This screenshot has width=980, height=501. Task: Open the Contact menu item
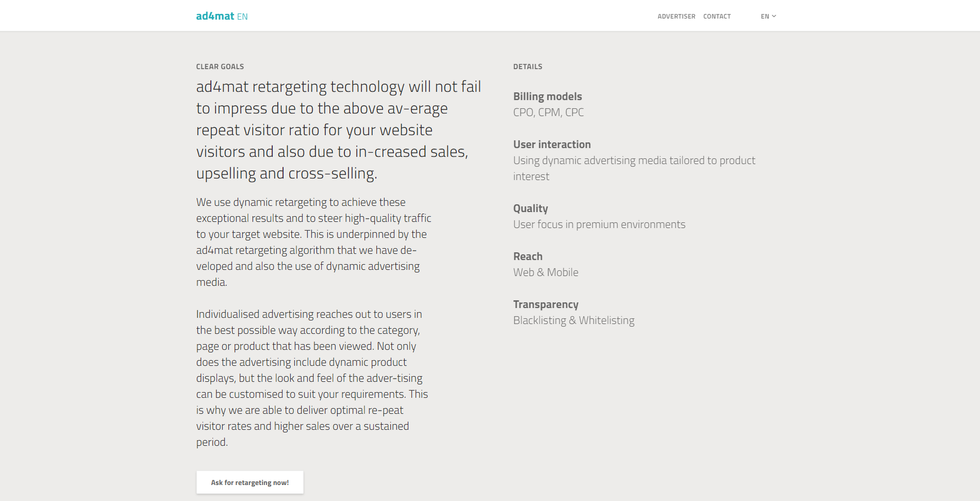pos(717,17)
